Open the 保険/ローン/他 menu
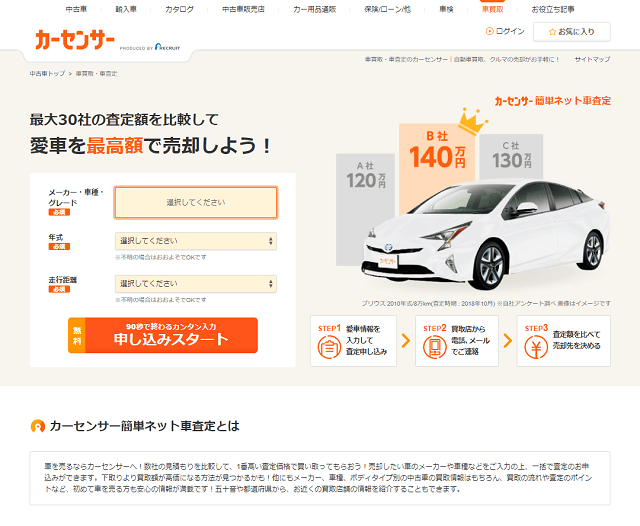Viewport: 640px width, 526px height. 387,9
